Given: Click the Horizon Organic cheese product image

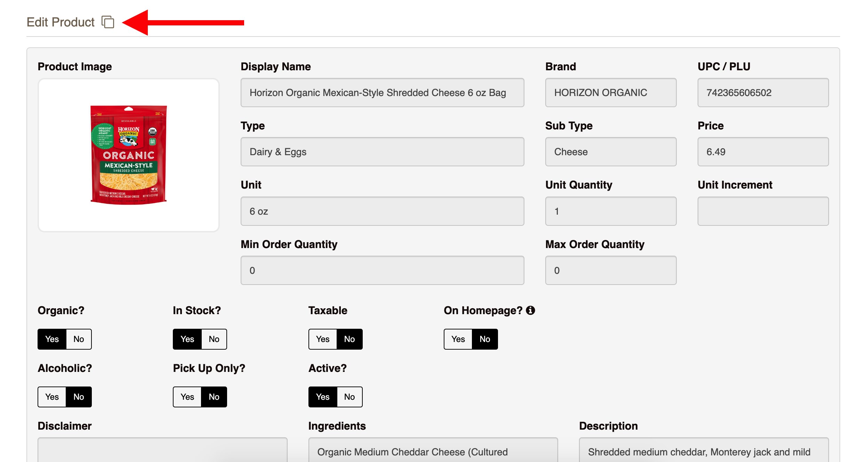Looking at the screenshot, I should pos(129,155).
